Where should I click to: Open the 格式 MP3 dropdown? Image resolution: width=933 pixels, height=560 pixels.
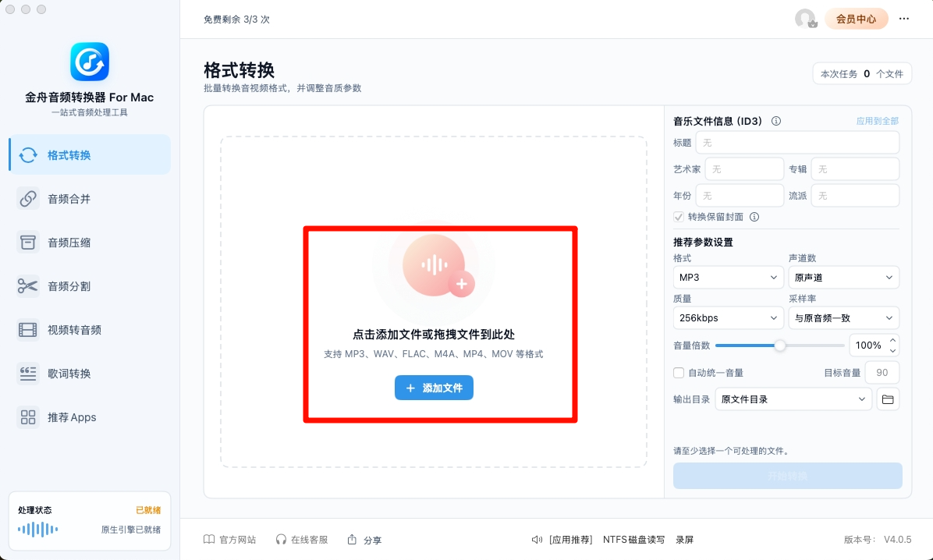click(729, 278)
